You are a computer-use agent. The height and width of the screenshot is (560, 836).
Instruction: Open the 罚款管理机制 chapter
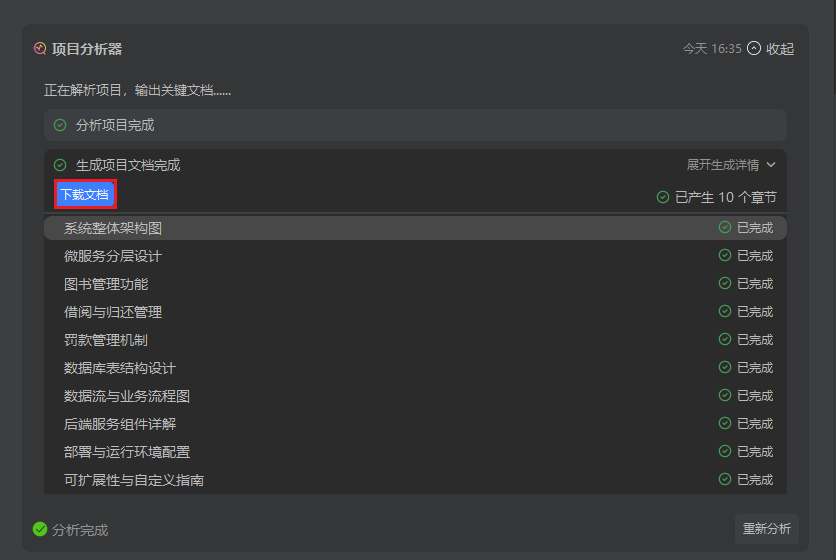(x=106, y=340)
